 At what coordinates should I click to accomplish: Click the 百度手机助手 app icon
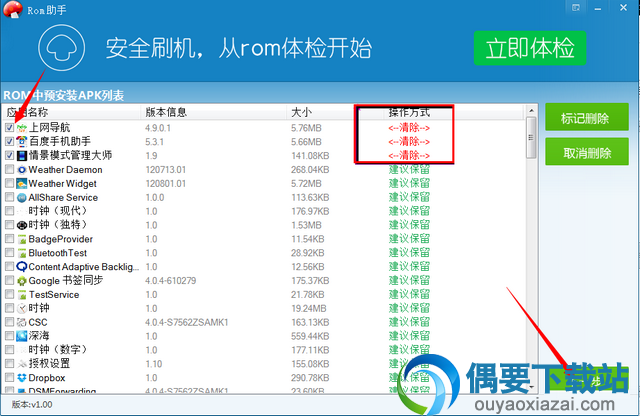click(x=22, y=142)
